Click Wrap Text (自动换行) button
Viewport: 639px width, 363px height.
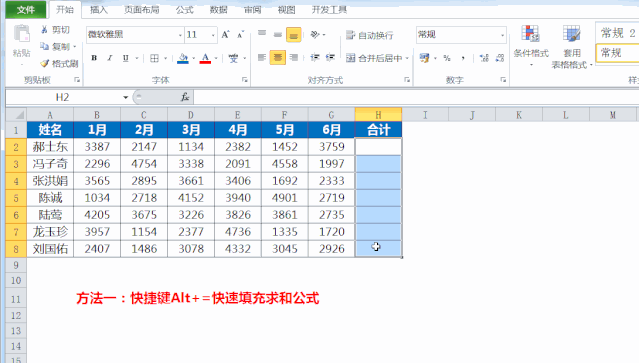370,35
